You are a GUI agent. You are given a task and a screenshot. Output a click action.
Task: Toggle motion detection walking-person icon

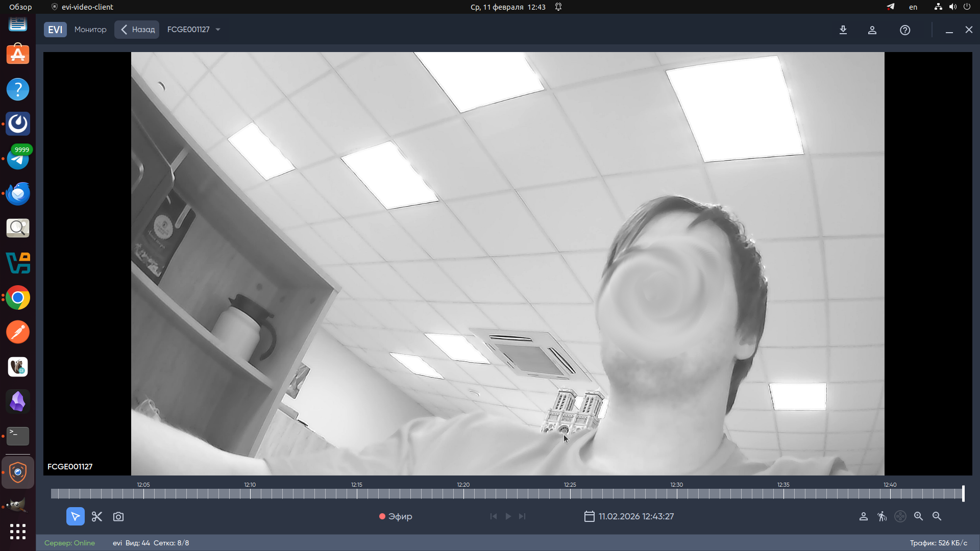[882, 516]
